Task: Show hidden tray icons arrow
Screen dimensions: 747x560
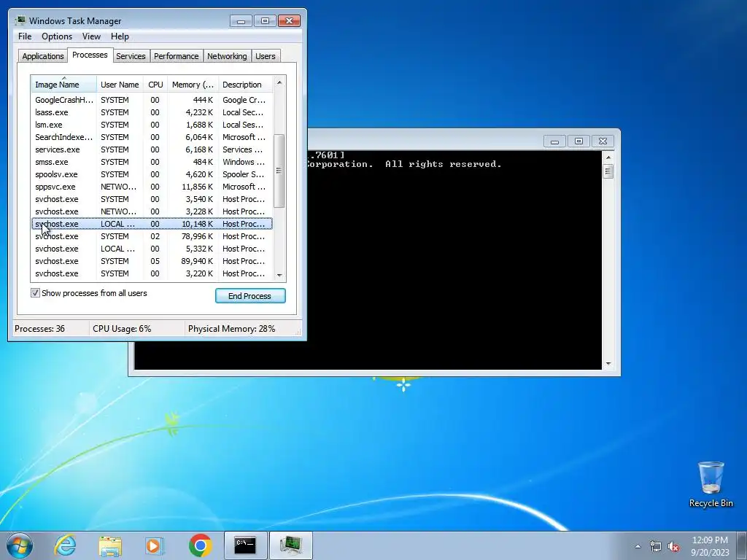Action: [x=638, y=547]
